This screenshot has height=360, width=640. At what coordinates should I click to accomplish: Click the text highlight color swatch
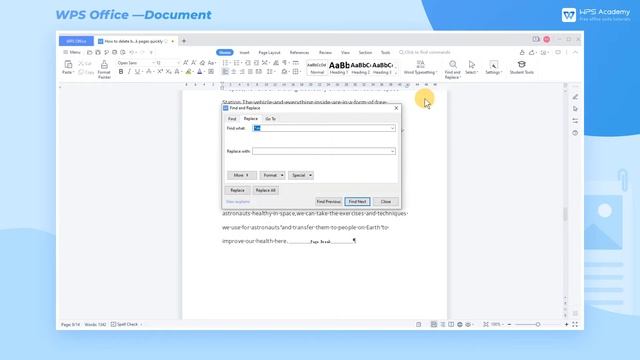click(188, 72)
